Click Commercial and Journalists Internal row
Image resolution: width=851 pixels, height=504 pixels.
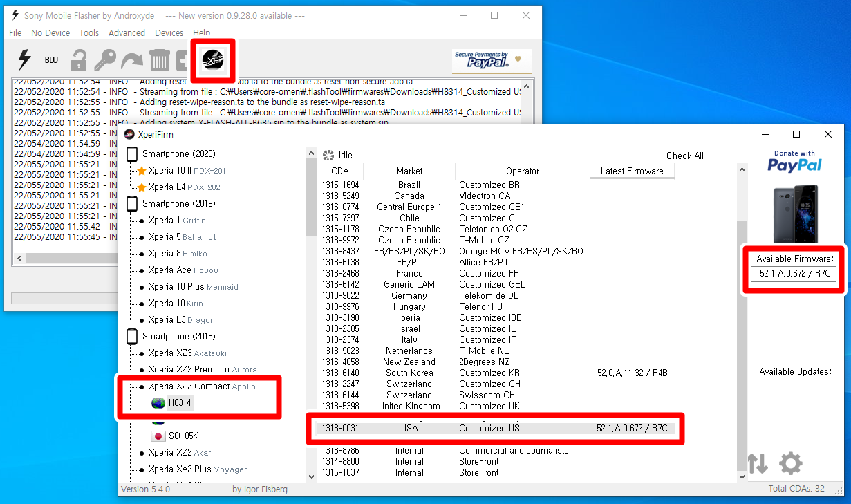coord(495,450)
